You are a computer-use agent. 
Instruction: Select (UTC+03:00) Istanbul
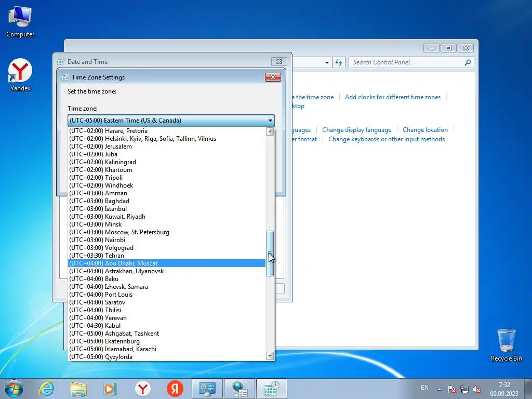[x=167, y=209]
